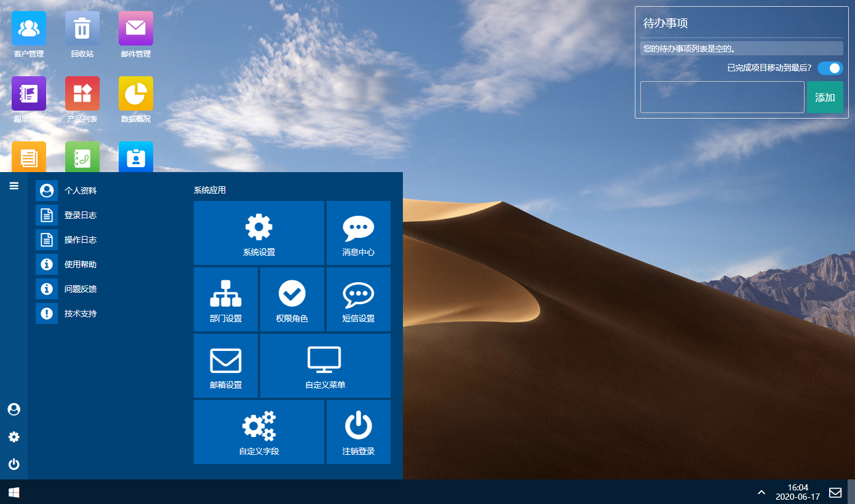Click the 添加 button in todo widget
Image resolution: width=855 pixels, height=504 pixels.
click(x=825, y=97)
